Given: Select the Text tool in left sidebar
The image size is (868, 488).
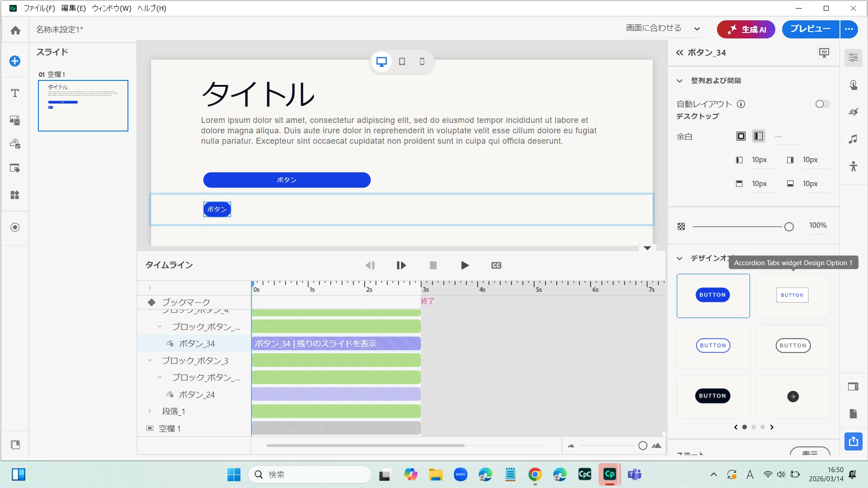Looking at the screenshot, I should pyautogui.click(x=15, y=93).
